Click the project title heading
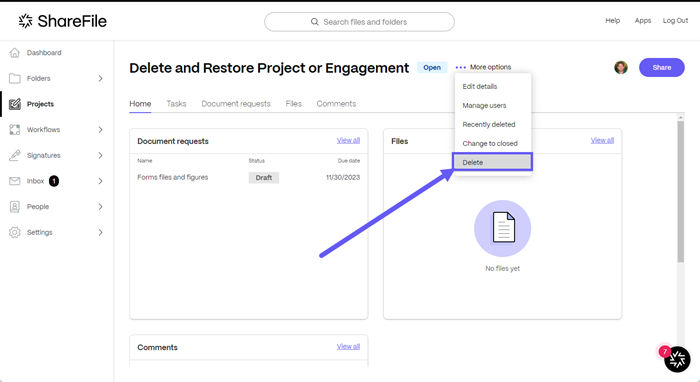 coord(269,68)
